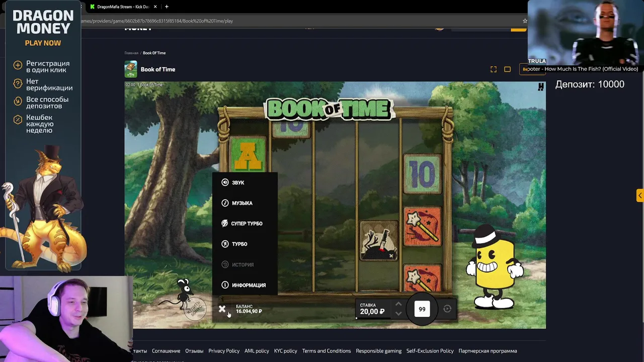Click the Book Of Time breadcrumb
644x362 pixels.
tap(154, 53)
